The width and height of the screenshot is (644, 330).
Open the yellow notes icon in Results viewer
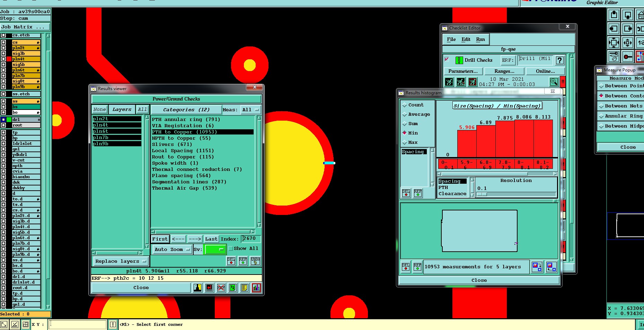tap(245, 288)
